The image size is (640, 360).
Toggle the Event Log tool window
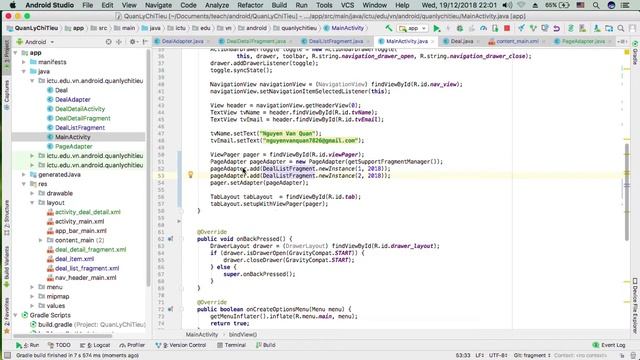pos(609,345)
